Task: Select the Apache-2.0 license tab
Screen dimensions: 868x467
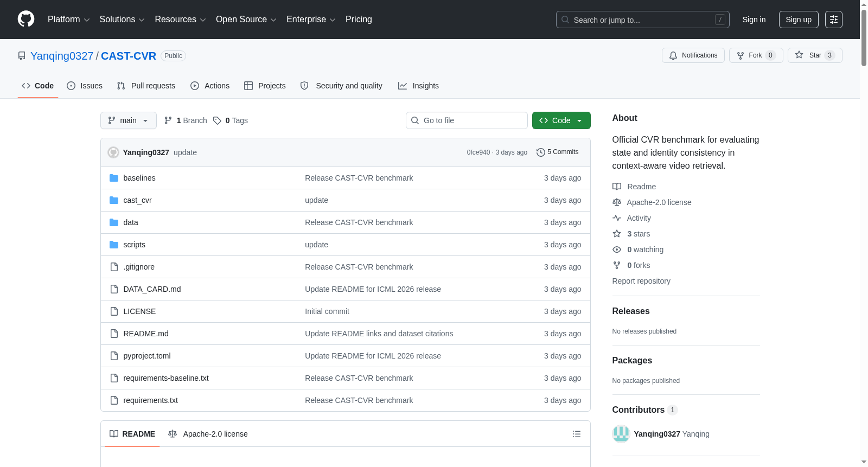Action: 208,434
